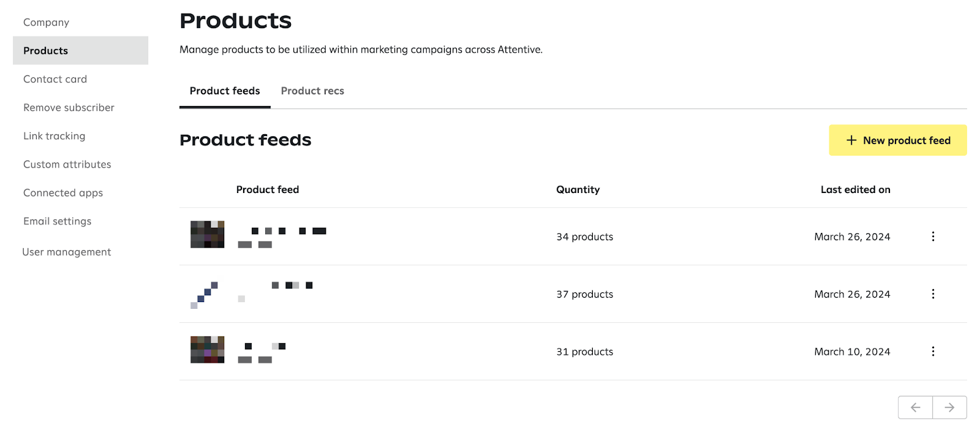Open the kebab menu for the 34-product feed
The image size is (980, 432).
(x=933, y=236)
